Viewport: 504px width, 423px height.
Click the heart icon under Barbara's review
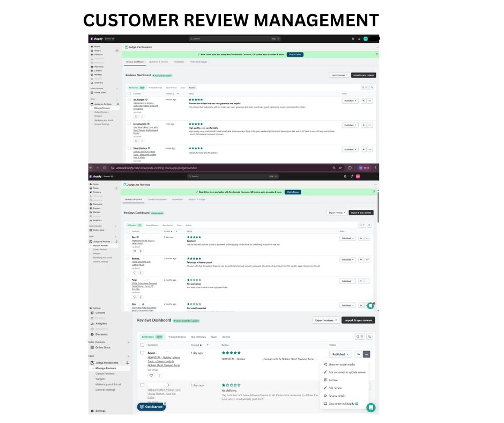click(x=135, y=273)
